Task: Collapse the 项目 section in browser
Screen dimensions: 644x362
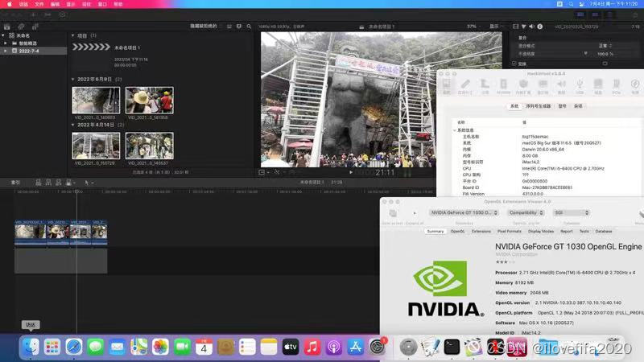Action: pyautogui.click(x=73, y=35)
